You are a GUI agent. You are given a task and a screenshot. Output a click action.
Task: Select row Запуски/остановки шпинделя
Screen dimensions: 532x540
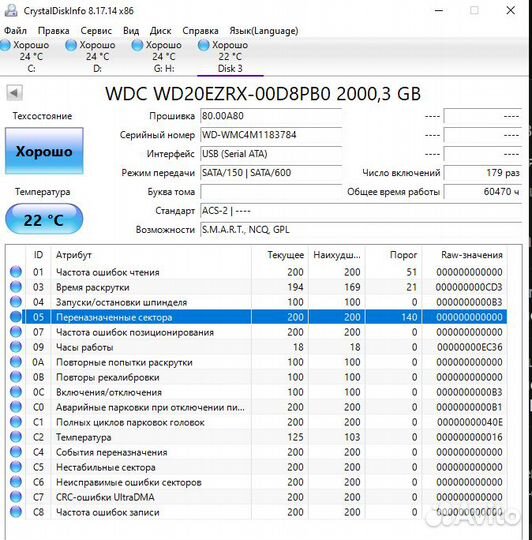coord(257,302)
